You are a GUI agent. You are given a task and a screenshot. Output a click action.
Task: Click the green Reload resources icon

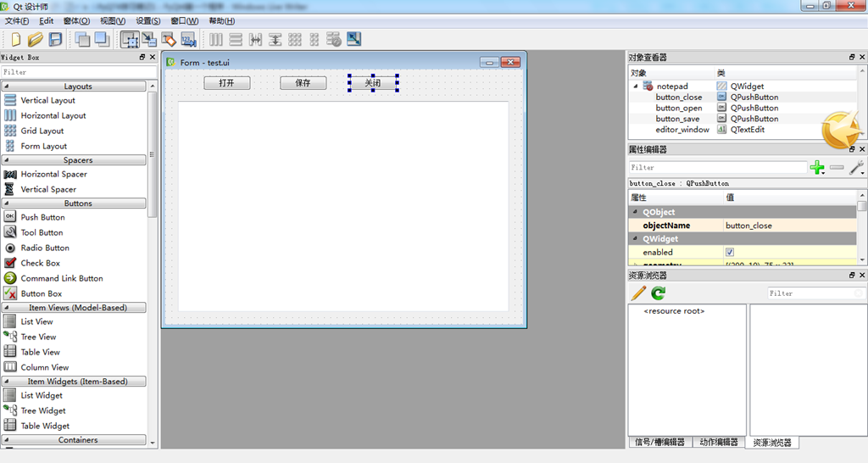click(658, 293)
